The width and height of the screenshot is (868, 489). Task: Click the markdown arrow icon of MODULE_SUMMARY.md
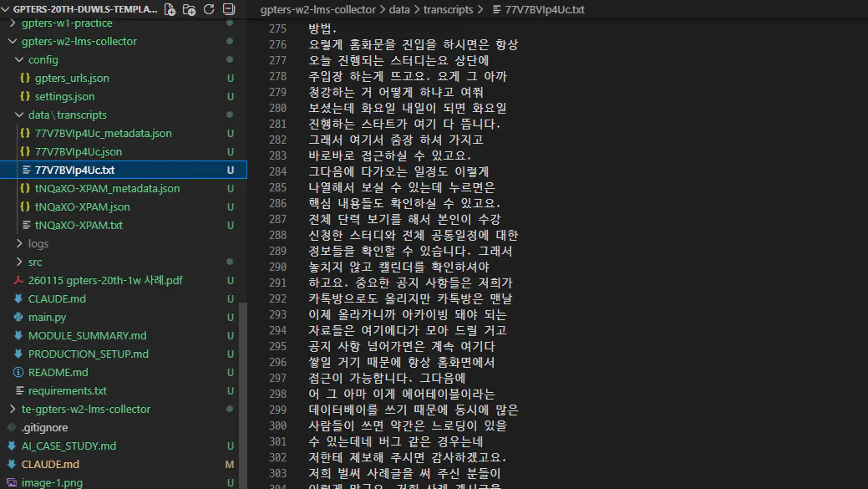(x=18, y=335)
